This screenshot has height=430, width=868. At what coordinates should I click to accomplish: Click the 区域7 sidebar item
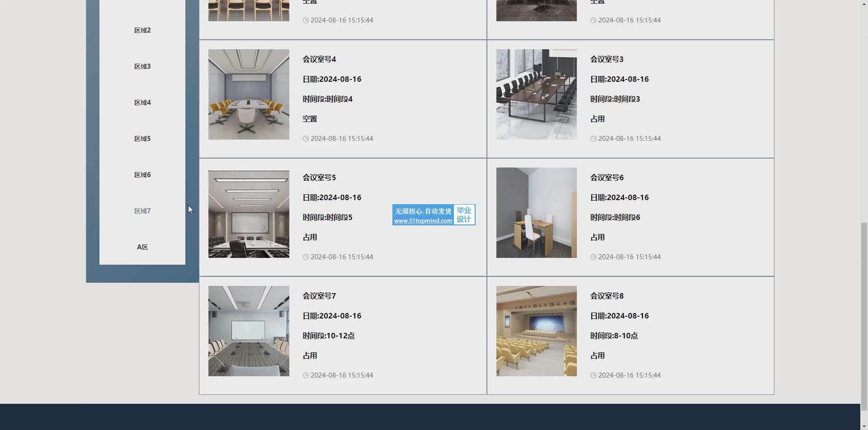[x=142, y=211]
